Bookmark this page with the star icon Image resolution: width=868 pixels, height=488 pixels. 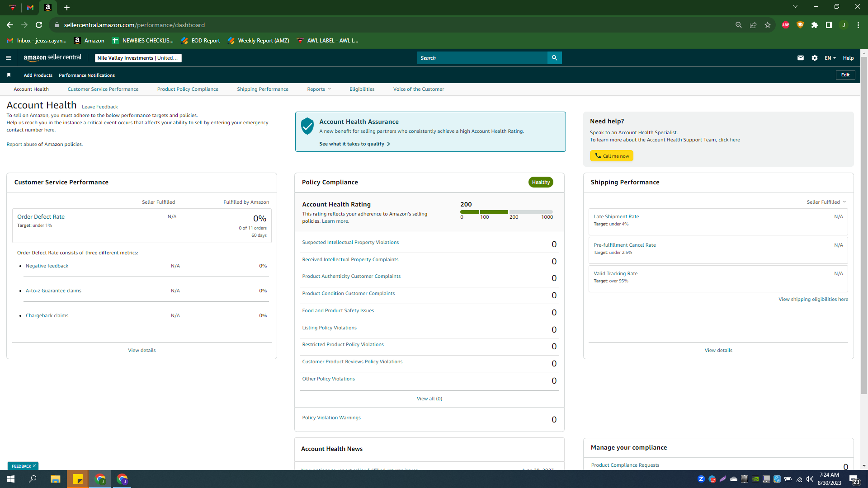(x=768, y=25)
